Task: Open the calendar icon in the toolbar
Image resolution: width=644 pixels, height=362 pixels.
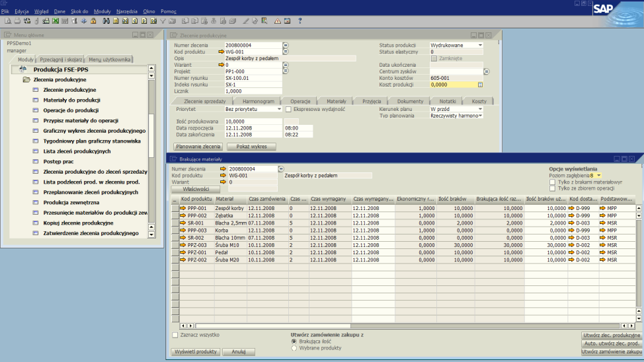Action: [x=287, y=21]
